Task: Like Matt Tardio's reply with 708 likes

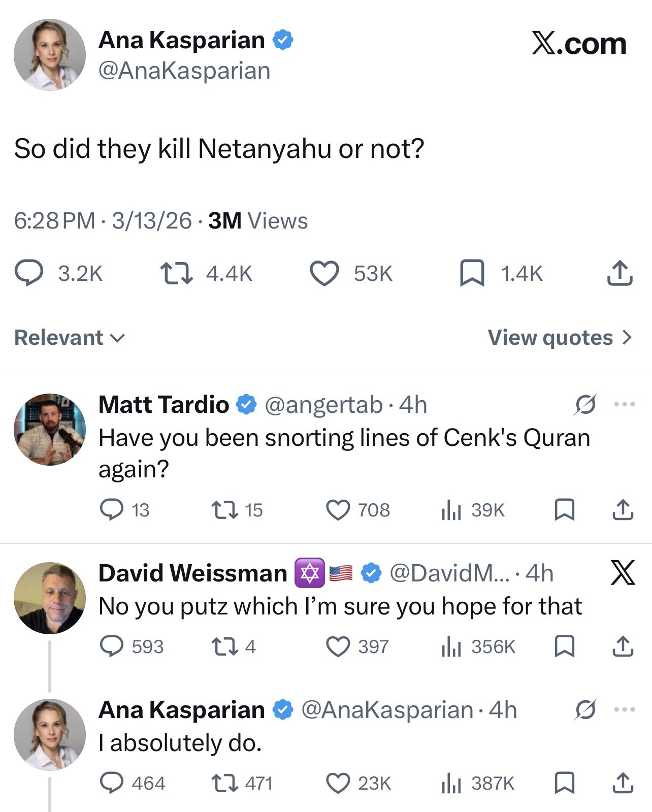Action: pos(338,510)
